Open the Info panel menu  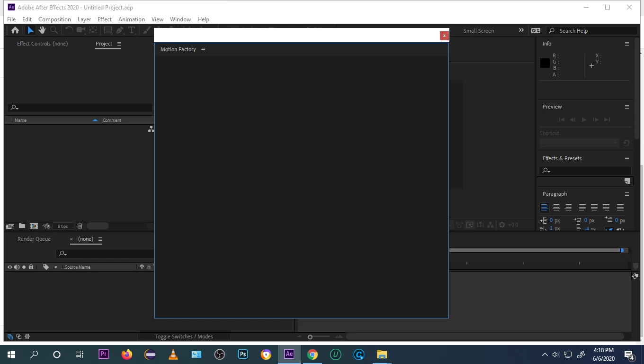pos(627,44)
